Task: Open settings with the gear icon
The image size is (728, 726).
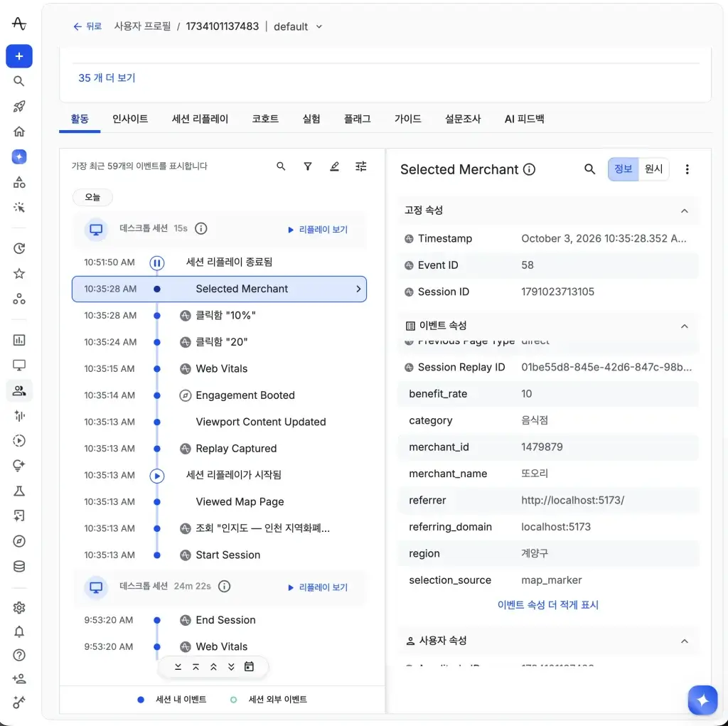Action: [19, 607]
